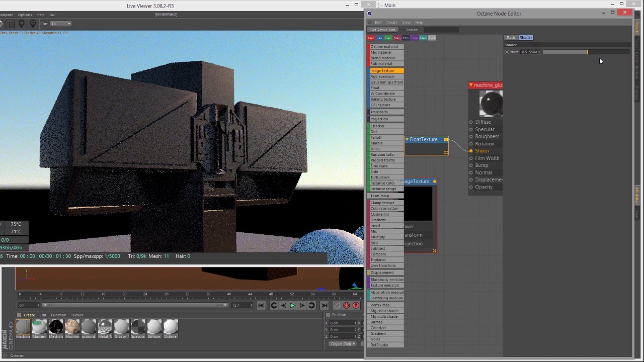Toggle the Oth node filter
Screen dimensions: 644x362
tap(406, 38)
